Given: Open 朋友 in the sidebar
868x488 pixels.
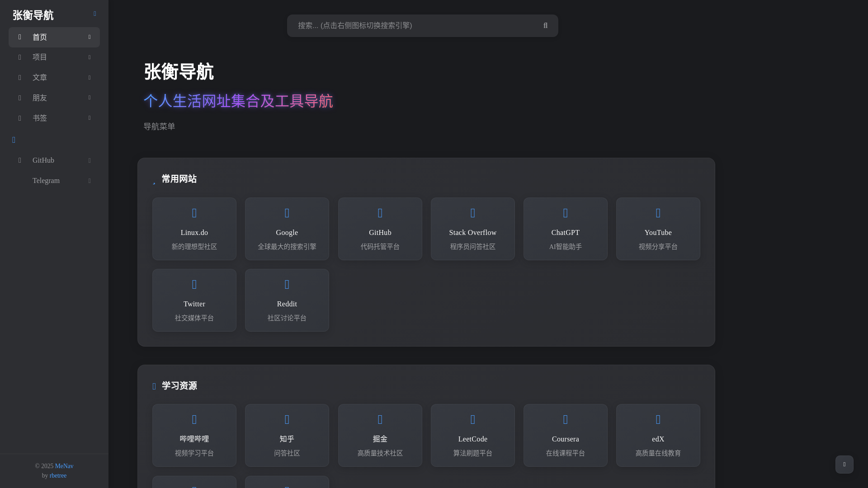Looking at the screenshot, I should (54, 98).
